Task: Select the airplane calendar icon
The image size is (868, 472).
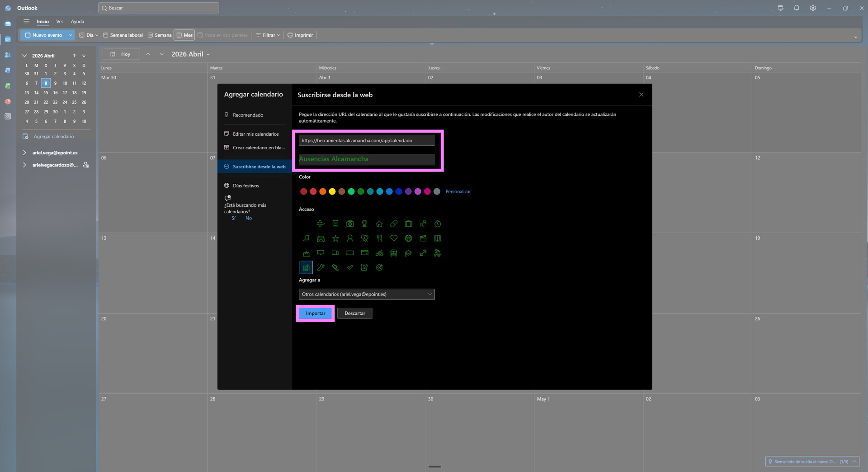Action: 321,224
